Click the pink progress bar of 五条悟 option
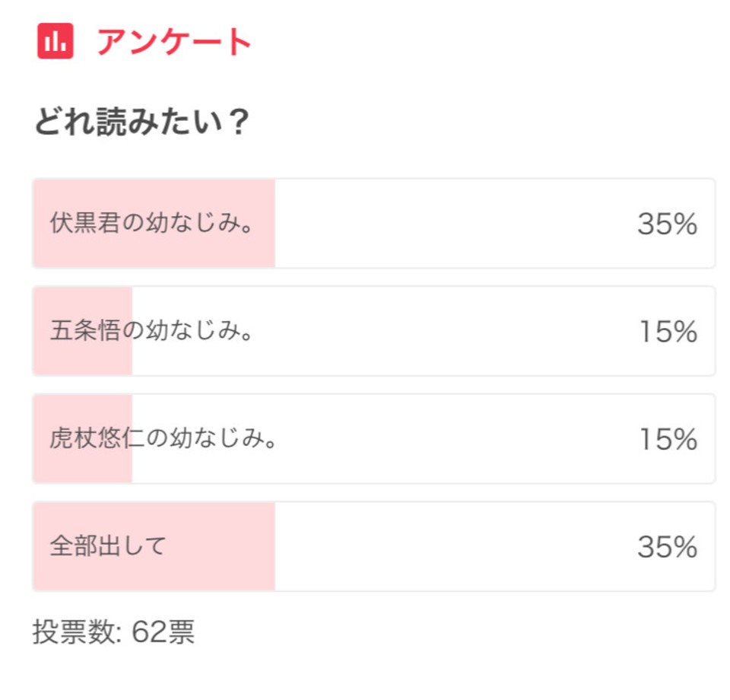This screenshot has height=700, width=730. pyautogui.click(x=83, y=331)
